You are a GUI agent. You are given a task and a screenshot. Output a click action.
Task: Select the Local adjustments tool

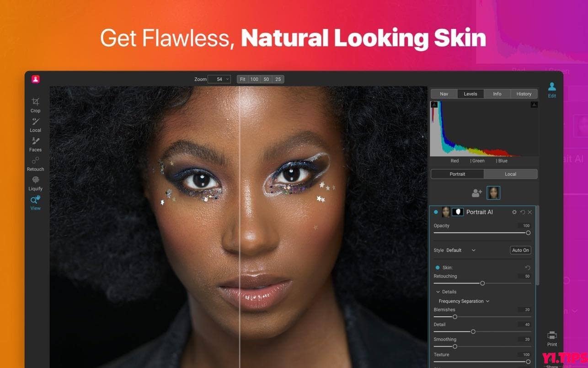(x=35, y=124)
